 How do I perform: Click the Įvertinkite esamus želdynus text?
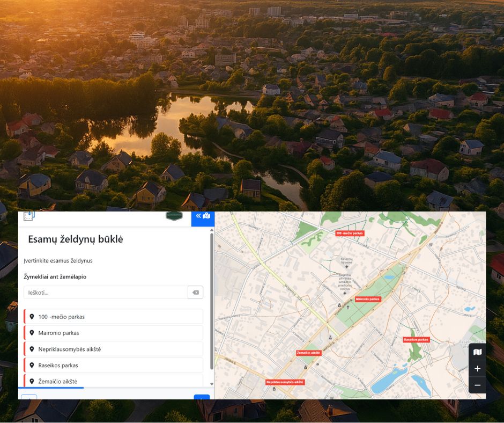pos(58,261)
